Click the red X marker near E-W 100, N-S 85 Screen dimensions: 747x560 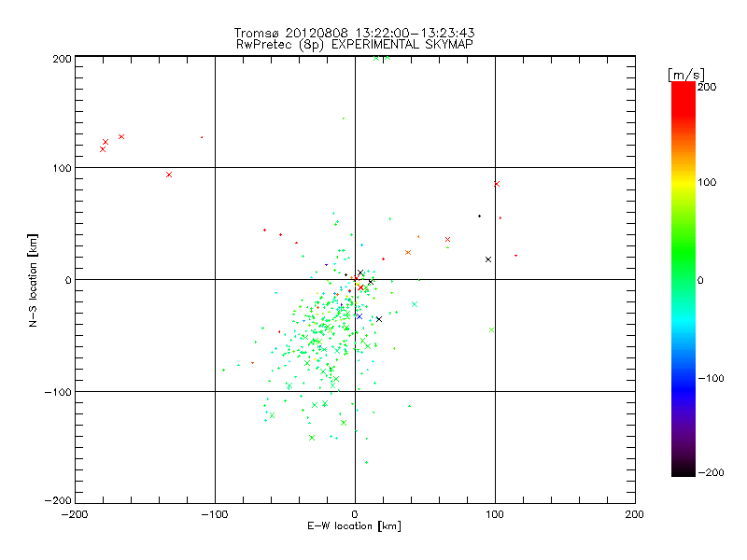pos(497,184)
